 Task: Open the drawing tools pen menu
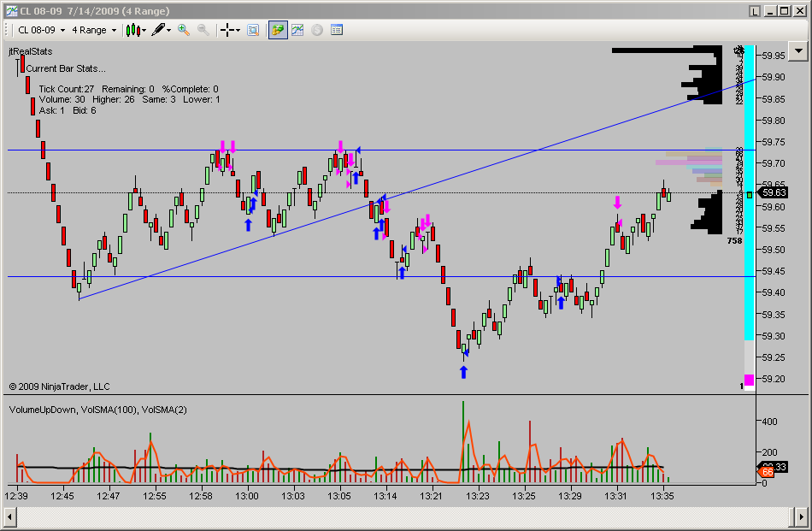click(x=161, y=30)
